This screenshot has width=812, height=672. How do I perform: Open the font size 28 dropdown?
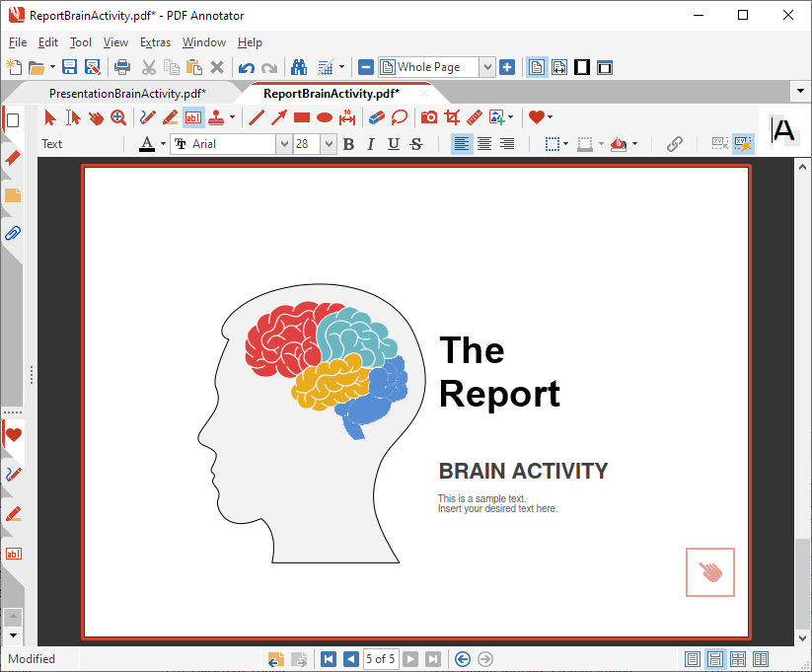click(x=329, y=144)
